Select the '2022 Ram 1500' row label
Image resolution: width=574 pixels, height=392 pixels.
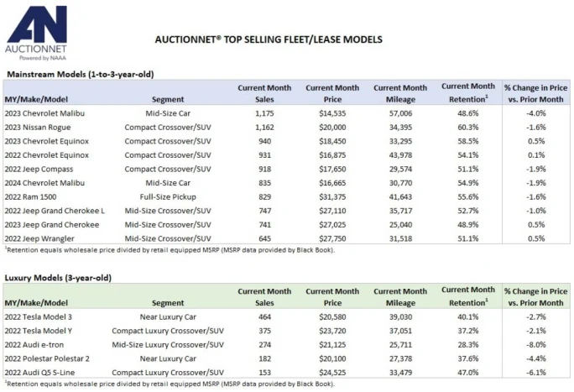click(x=31, y=197)
